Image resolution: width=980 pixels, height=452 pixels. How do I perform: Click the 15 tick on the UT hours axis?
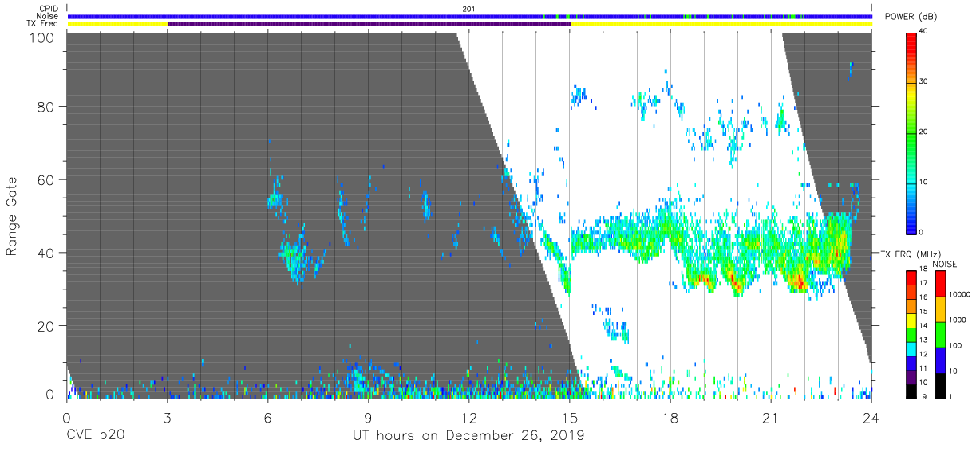click(x=570, y=418)
